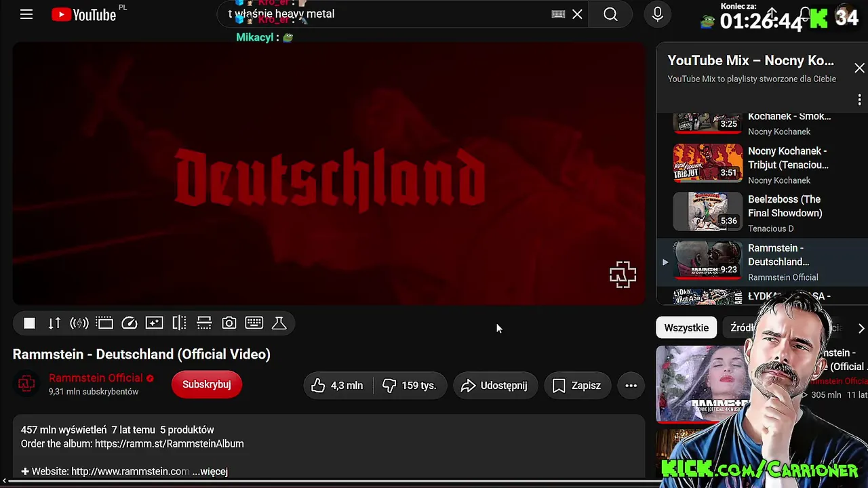Image resolution: width=868 pixels, height=488 pixels.
Task: Expand description with '...więcej'
Action: 210,472
